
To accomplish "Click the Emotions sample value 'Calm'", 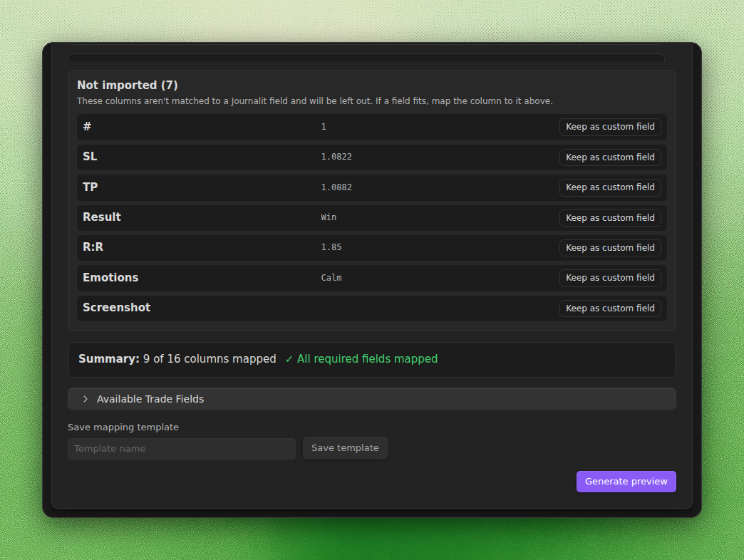I will 331,277.
